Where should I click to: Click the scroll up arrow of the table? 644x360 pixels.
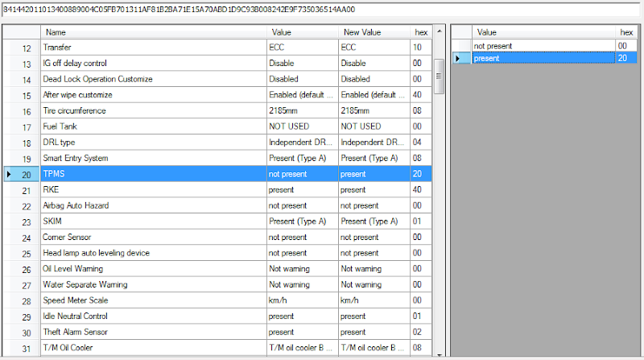click(x=439, y=31)
